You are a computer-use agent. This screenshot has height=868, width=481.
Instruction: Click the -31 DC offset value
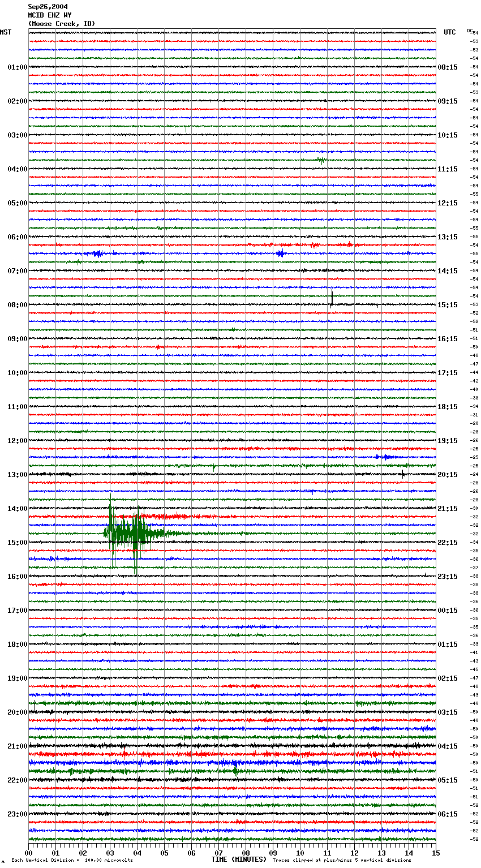(x=474, y=415)
